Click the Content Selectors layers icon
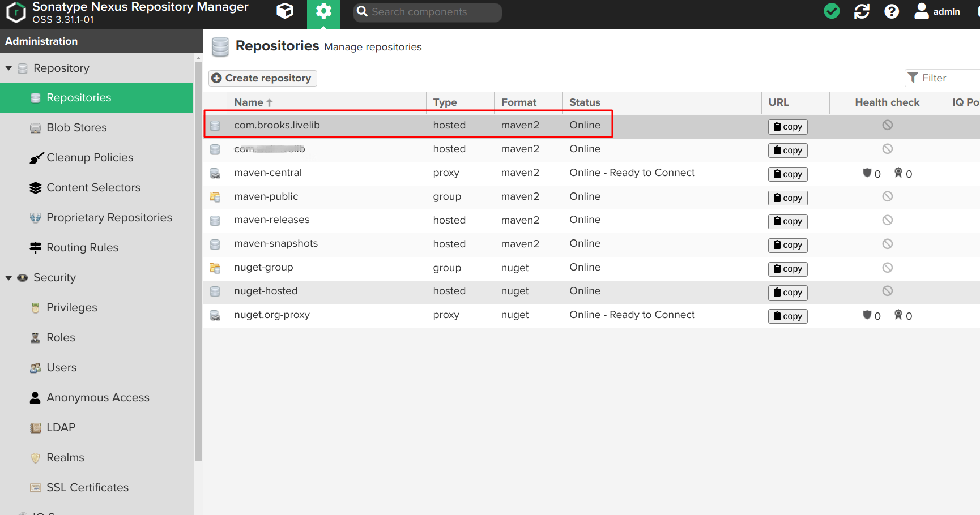Viewport: 980px width, 515px height. pos(35,188)
